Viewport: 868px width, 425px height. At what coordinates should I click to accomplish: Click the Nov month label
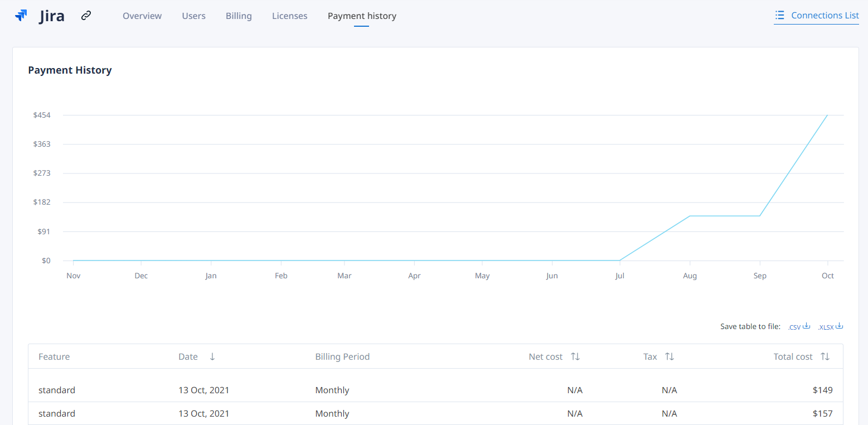pyautogui.click(x=74, y=276)
